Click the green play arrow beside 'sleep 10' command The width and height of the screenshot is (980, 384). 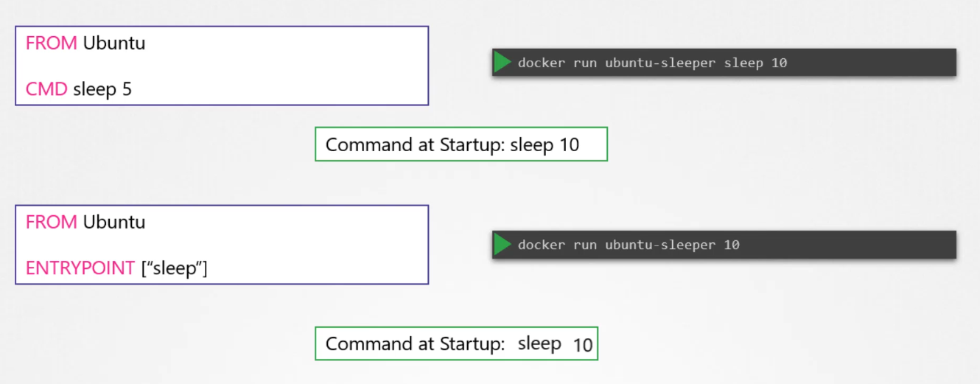click(503, 63)
